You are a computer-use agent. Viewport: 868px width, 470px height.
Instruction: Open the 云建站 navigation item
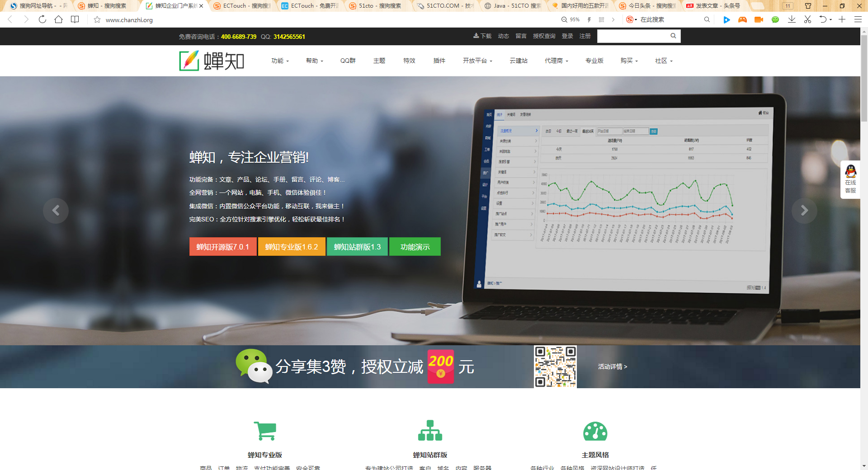pyautogui.click(x=519, y=61)
